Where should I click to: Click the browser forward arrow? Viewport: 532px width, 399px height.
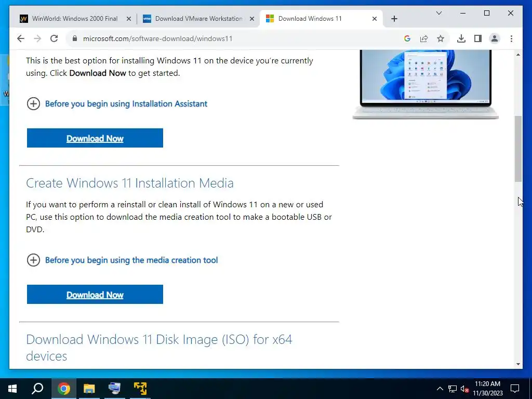37,38
